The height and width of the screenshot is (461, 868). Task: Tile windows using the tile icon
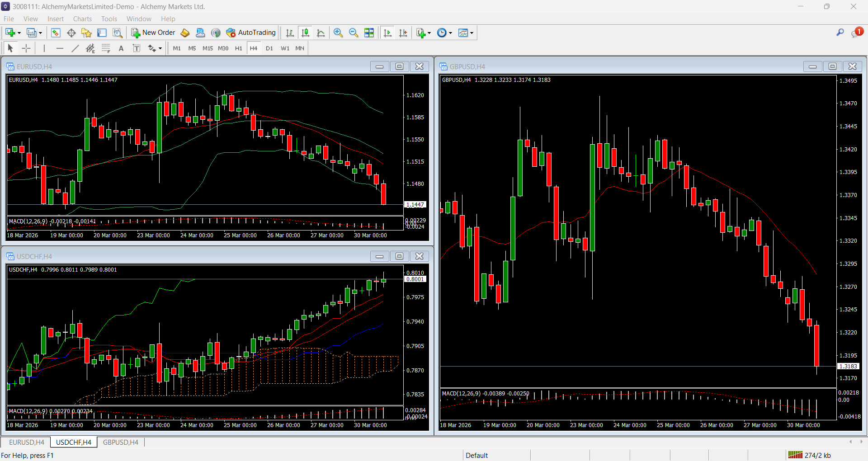[x=369, y=33]
